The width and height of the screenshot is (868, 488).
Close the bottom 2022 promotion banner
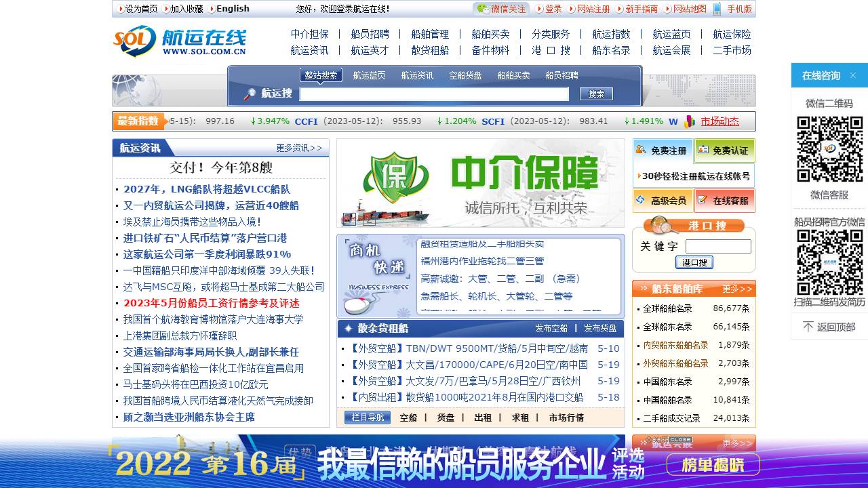669,439
